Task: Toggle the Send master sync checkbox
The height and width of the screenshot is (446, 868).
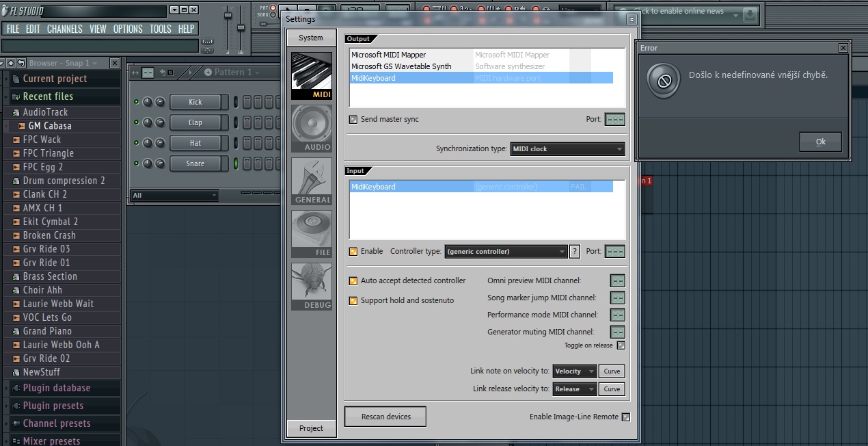Action: tap(353, 120)
